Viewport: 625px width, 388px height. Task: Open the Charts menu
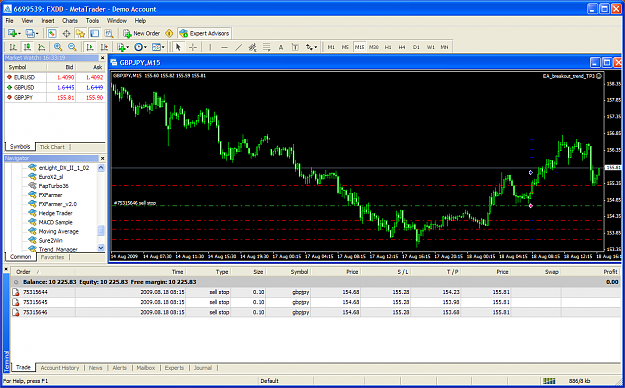click(x=70, y=21)
